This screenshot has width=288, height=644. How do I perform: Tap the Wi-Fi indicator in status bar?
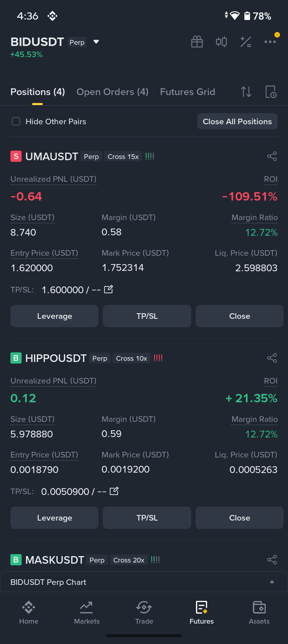point(235,16)
